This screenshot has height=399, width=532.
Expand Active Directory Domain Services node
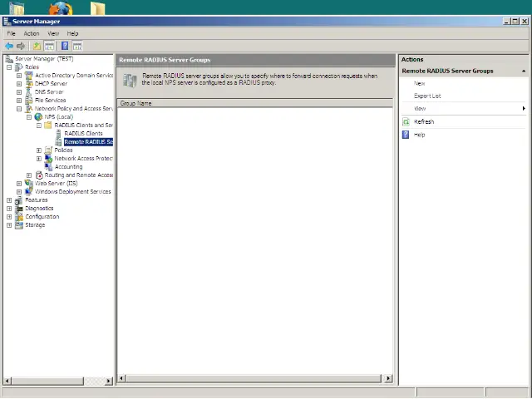(19, 76)
